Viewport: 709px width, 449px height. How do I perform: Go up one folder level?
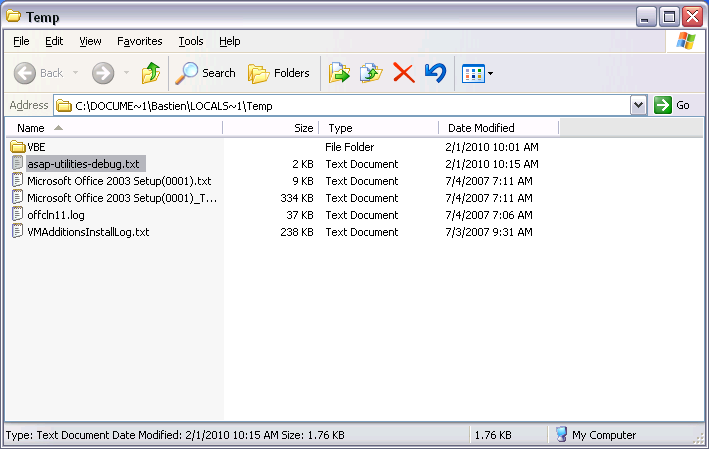pos(151,73)
